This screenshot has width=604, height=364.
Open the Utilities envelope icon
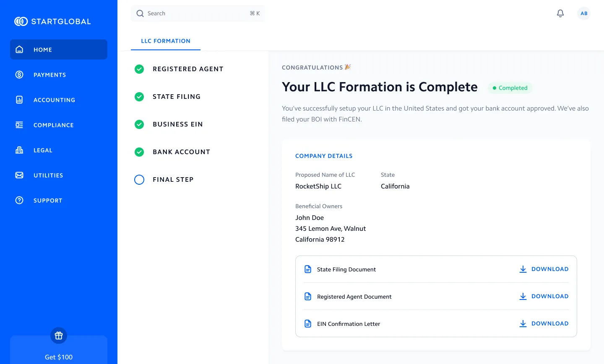coord(19,175)
